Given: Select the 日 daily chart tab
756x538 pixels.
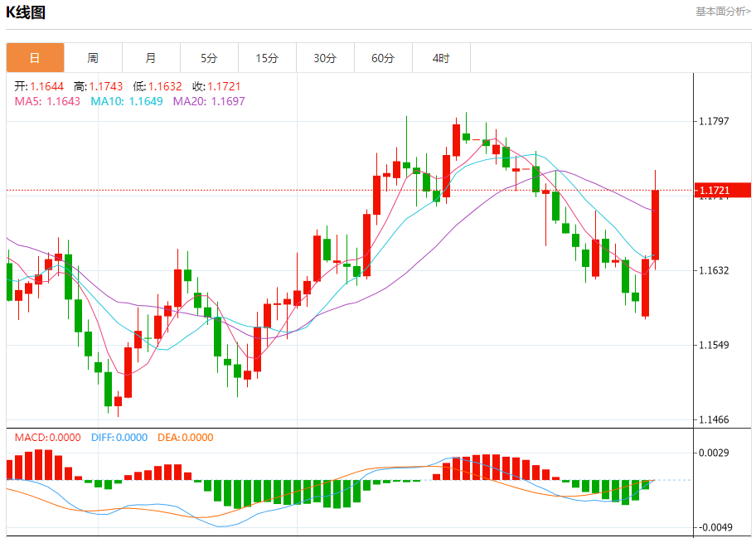Looking at the screenshot, I should coord(35,58).
